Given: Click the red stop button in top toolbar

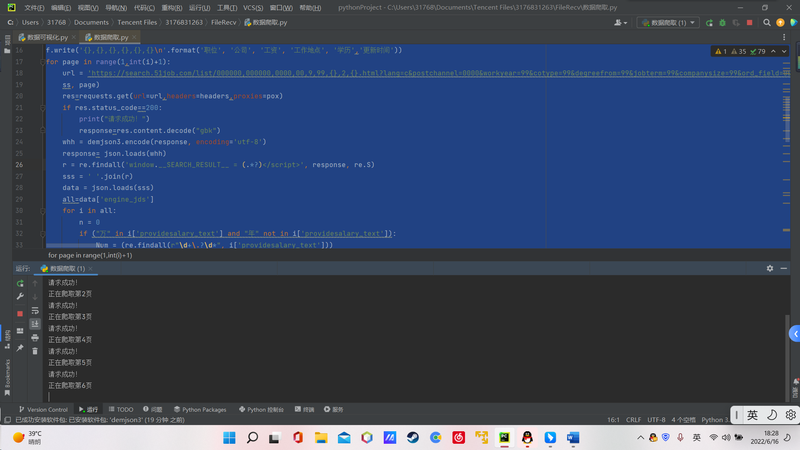Looking at the screenshot, I should (749, 22).
